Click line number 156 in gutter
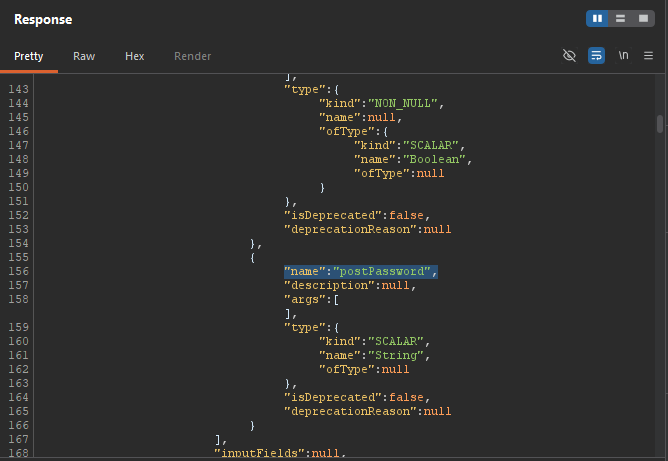This screenshot has height=461, width=668. [x=18, y=271]
